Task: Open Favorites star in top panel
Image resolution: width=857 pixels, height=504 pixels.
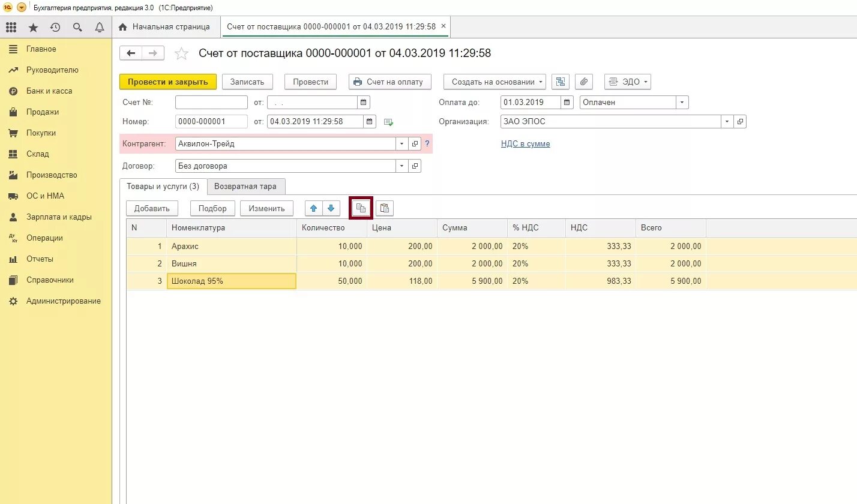Action: pyautogui.click(x=33, y=27)
